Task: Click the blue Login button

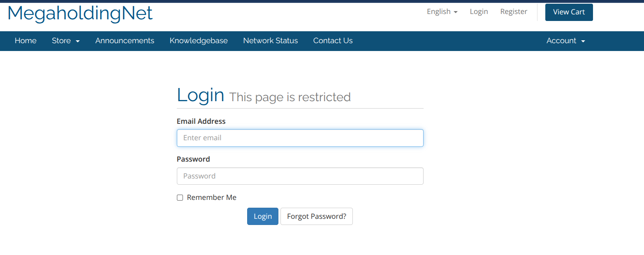Action: coord(262,216)
